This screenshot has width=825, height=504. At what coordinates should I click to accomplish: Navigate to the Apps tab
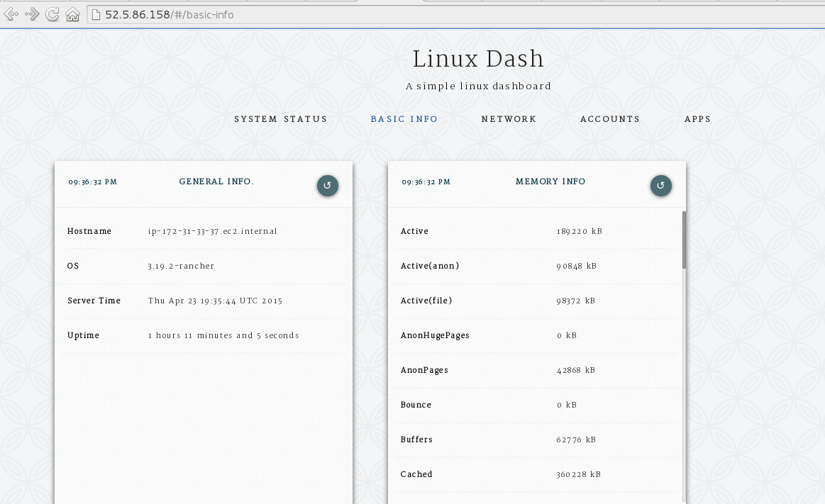(697, 119)
